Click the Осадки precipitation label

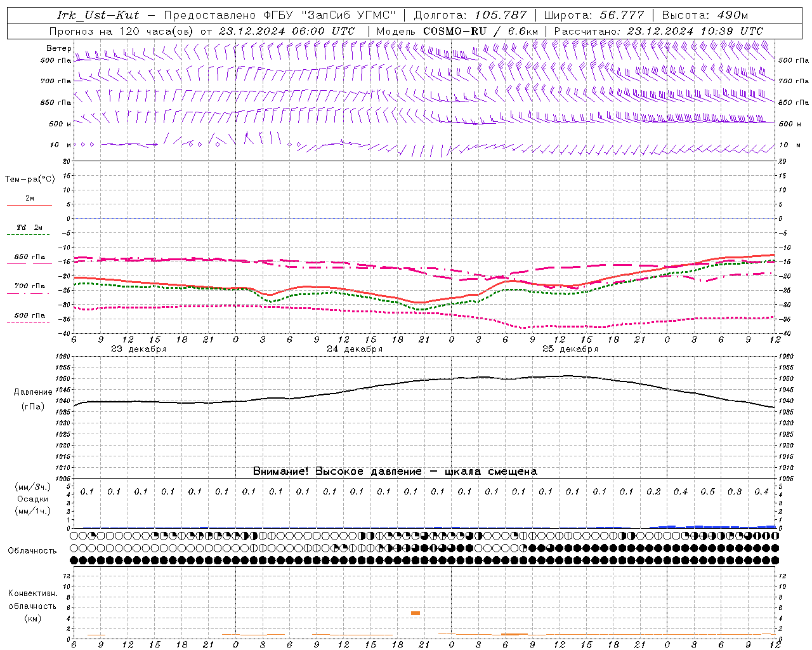coord(33,499)
